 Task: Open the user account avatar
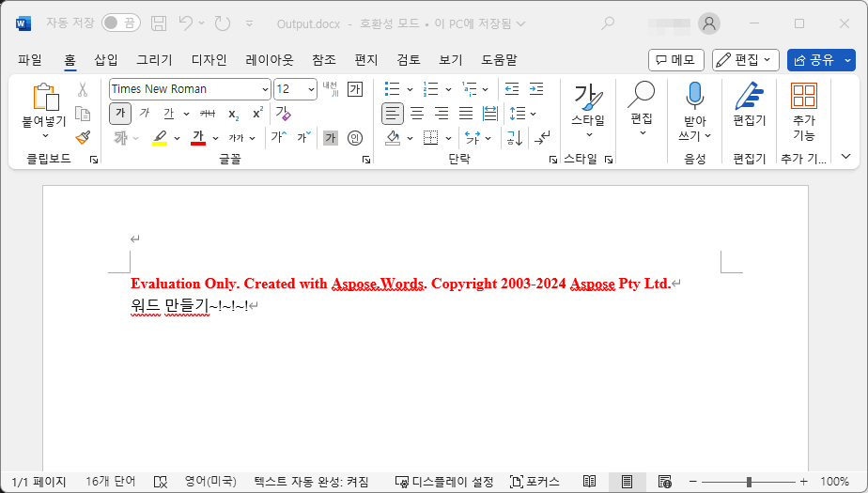click(709, 23)
